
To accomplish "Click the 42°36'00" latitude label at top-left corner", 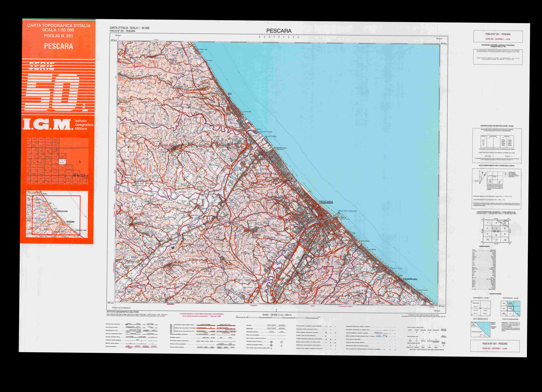I will (114, 40).
